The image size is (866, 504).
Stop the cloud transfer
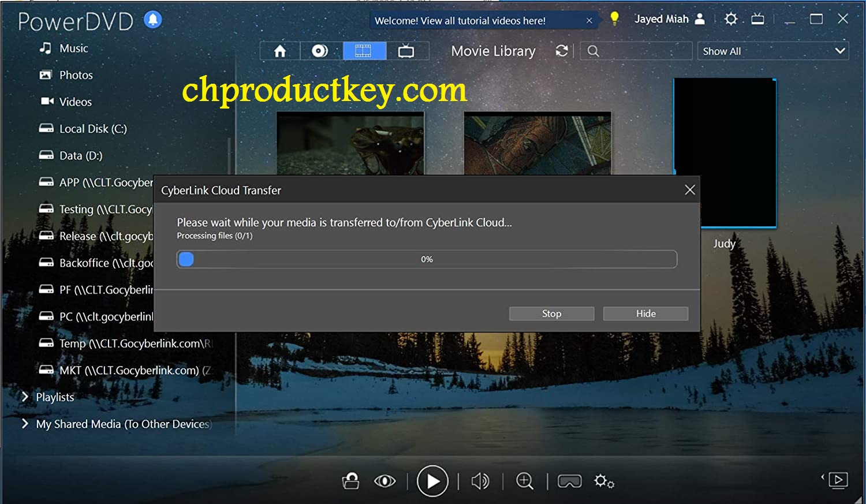coord(551,313)
